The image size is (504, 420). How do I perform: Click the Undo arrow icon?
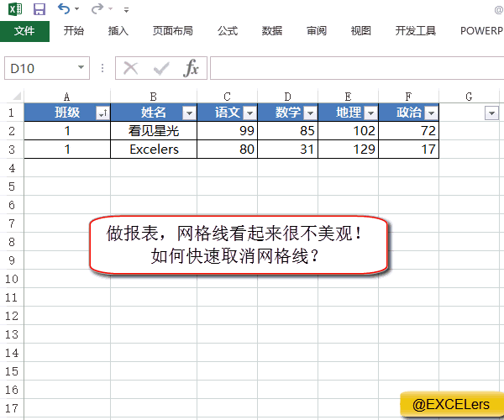64,9
